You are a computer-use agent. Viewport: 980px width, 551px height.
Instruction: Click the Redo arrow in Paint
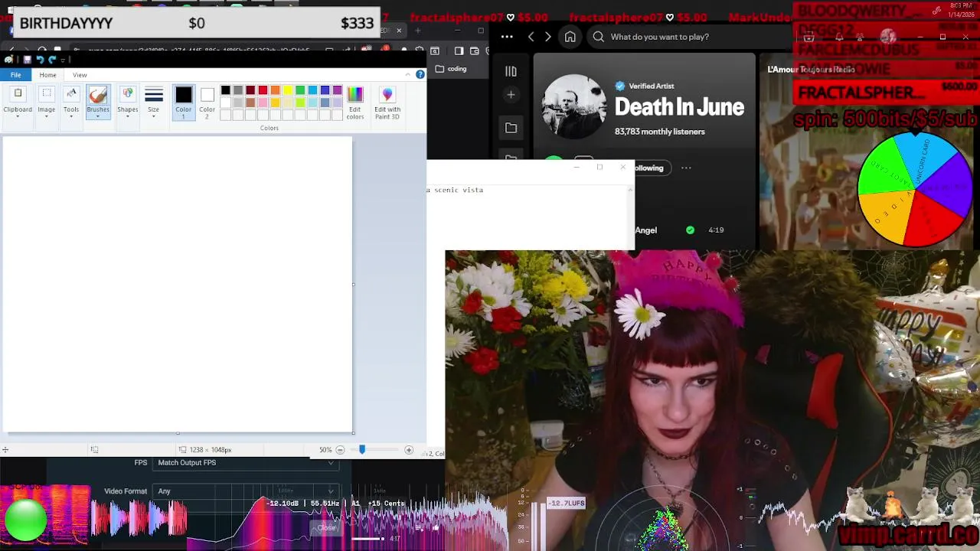(52, 60)
